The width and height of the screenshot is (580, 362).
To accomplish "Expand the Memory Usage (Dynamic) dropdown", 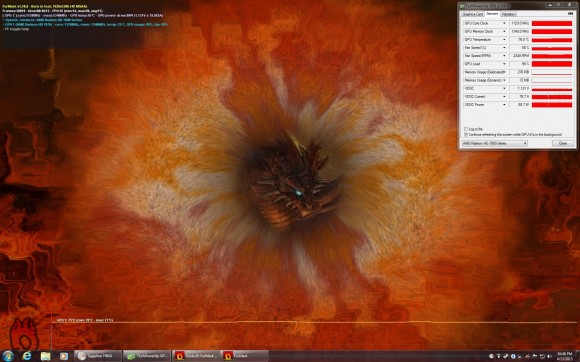I will (504, 80).
